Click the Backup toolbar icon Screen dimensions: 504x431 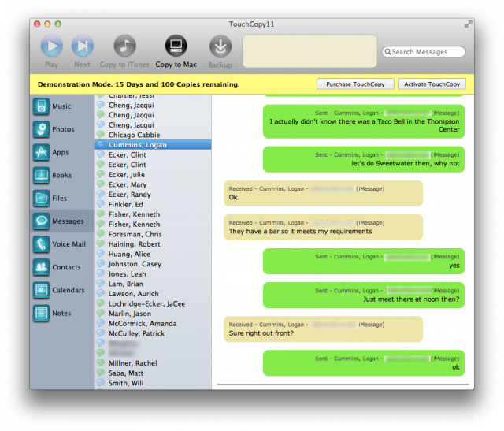point(220,46)
